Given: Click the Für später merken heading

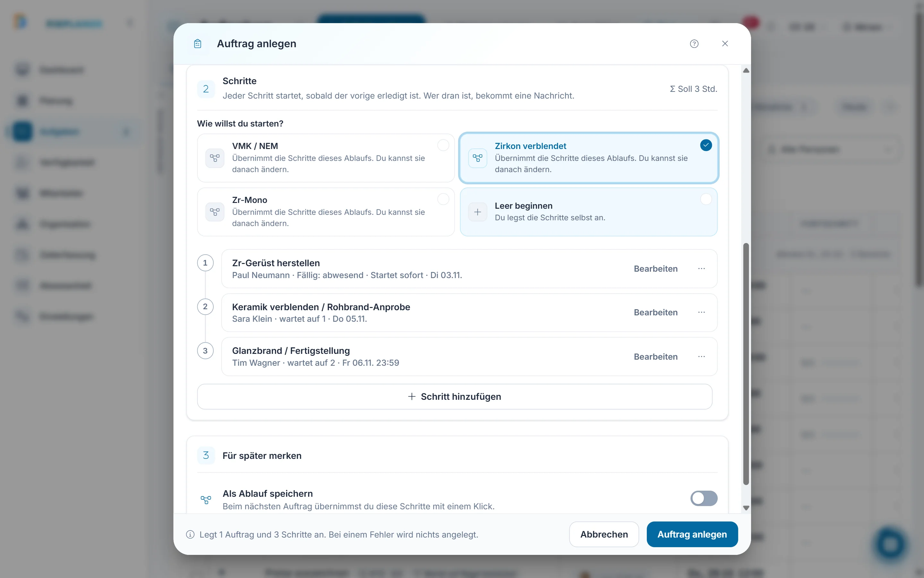Looking at the screenshot, I should [x=262, y=456].
